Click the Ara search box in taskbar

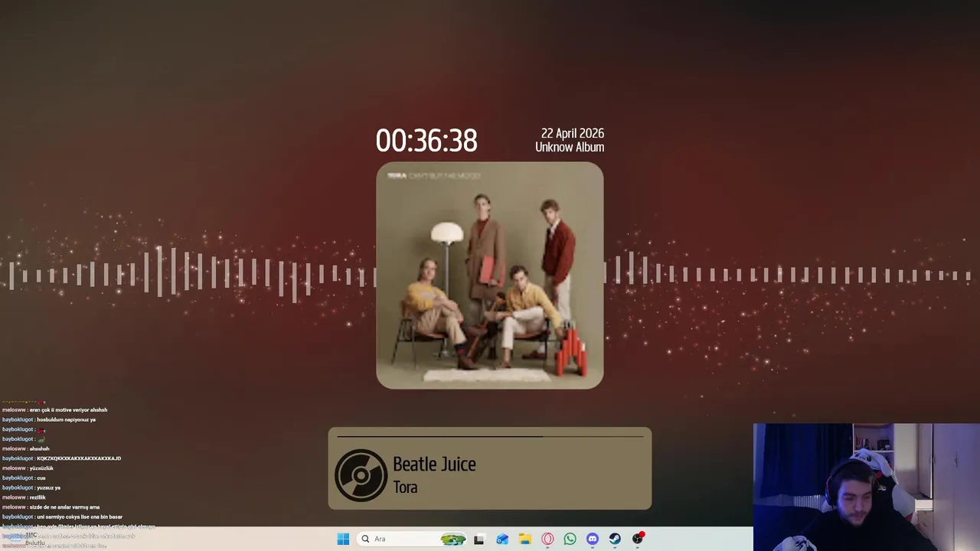(x=412, y=539)
